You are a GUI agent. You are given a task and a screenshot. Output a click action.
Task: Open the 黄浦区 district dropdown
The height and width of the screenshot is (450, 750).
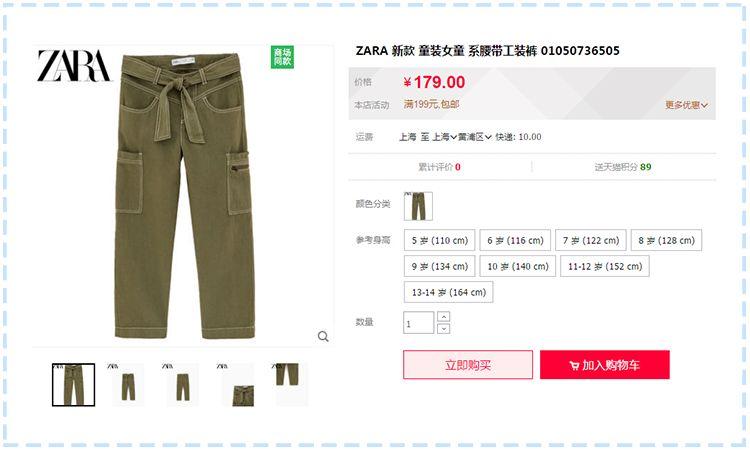coord(474,137)
